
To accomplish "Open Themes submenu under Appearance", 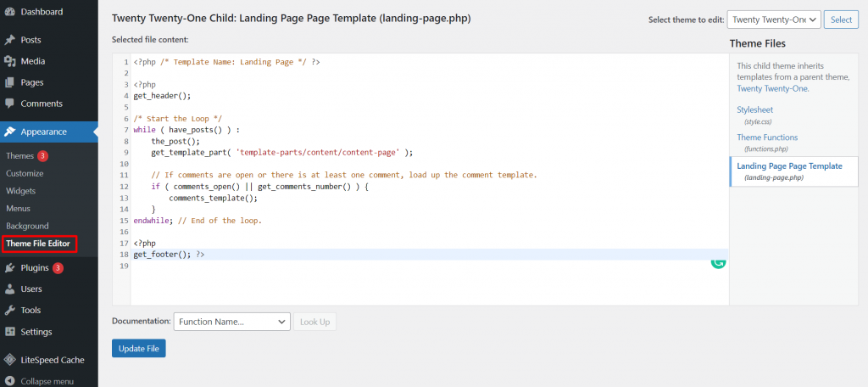I will point(20,156).
